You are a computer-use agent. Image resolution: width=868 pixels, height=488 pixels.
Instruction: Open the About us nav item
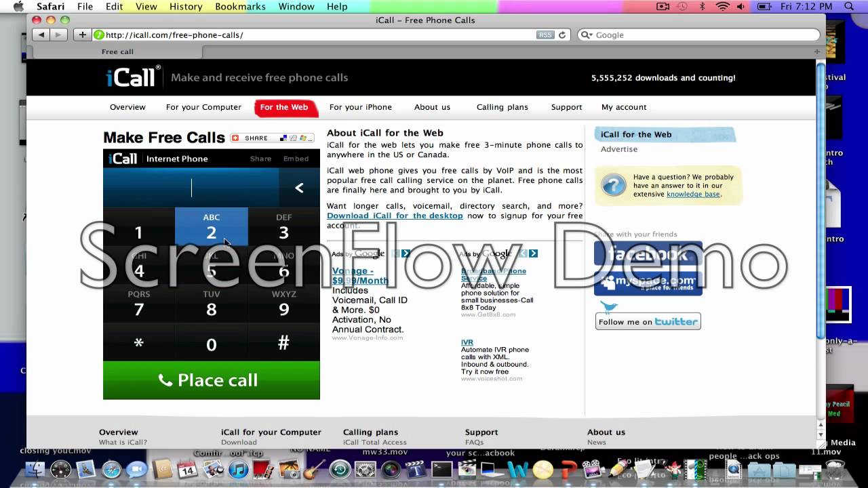[x=432, y=107]
